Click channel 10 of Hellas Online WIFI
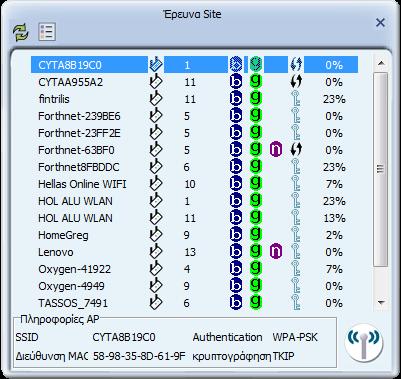 coord(190,184)
